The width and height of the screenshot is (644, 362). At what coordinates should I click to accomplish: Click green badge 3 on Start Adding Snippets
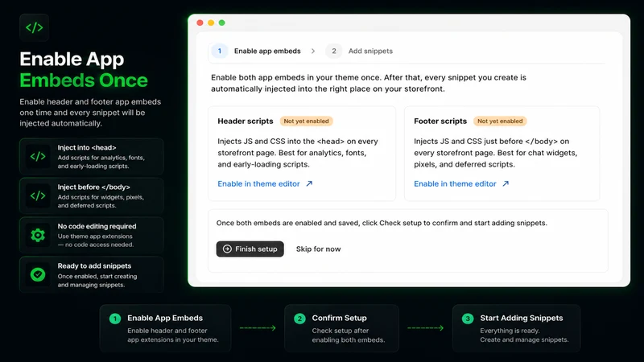(468, 319)
